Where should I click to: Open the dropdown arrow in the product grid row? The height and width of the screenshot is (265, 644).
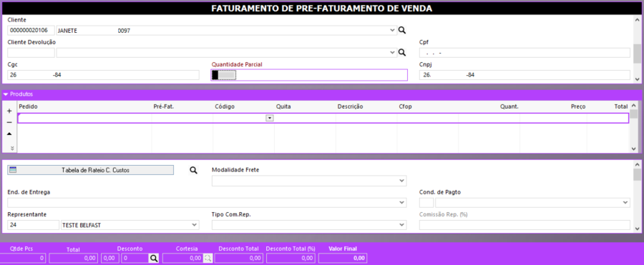click(x=270, y=118)
